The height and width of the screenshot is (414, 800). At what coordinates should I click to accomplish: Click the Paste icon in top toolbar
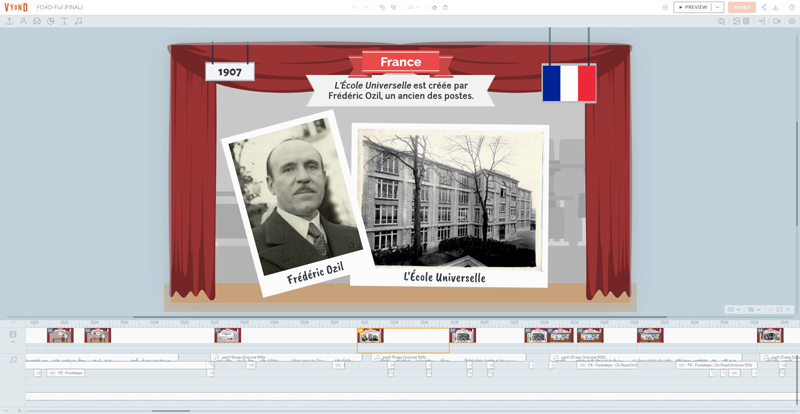pyautogui.click(x=393, y=7)
